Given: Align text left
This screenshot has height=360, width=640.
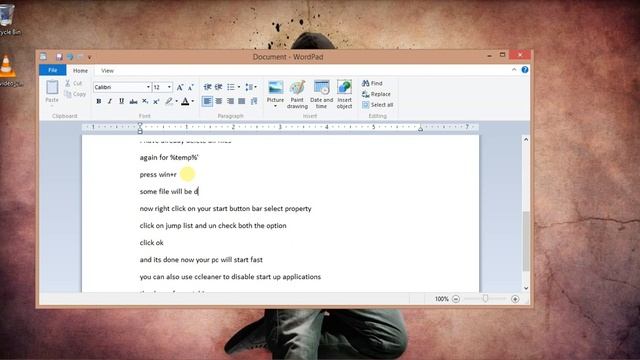Looking at the screenshot, I should tap(207, 101).
